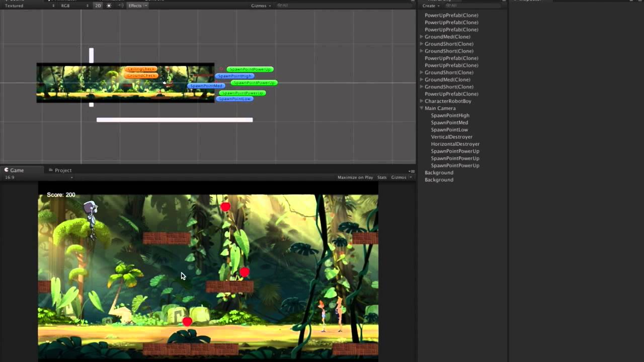Screen dimensions: 644x362
Task: Select the GroundCheck gizmo label in Scene
Action: (x=141, y=75)
